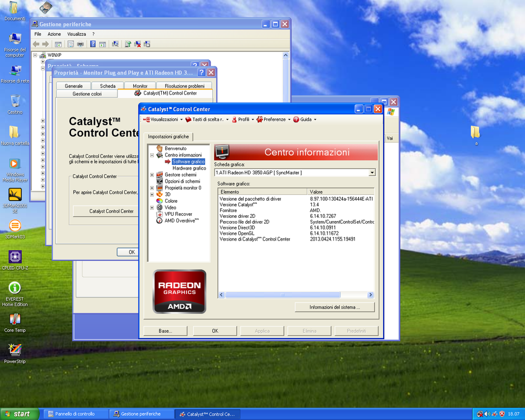Click the green-arrow update driver toolbar icon
This screenshot has width=525, height=420.
[x=128, y=44]
